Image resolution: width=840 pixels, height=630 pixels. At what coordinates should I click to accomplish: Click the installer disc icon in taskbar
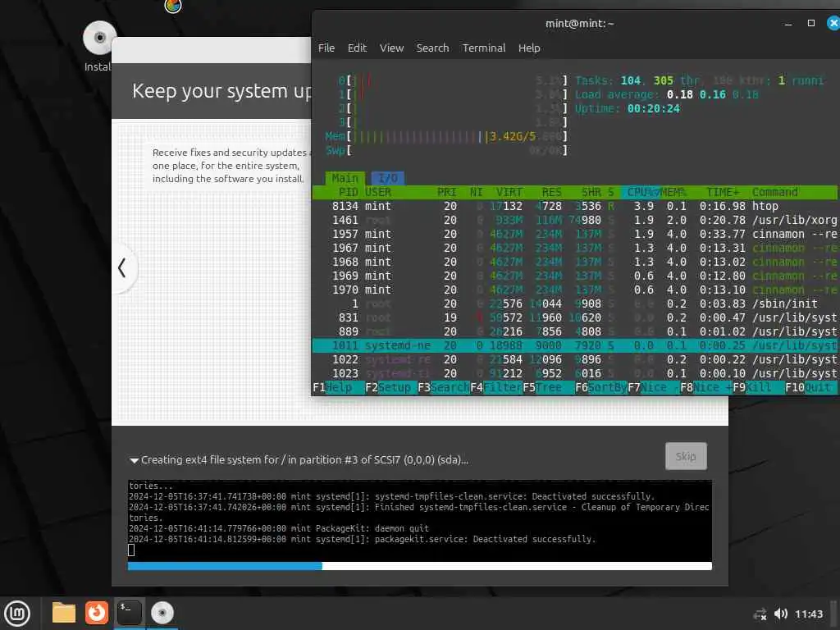pos(162,613)
